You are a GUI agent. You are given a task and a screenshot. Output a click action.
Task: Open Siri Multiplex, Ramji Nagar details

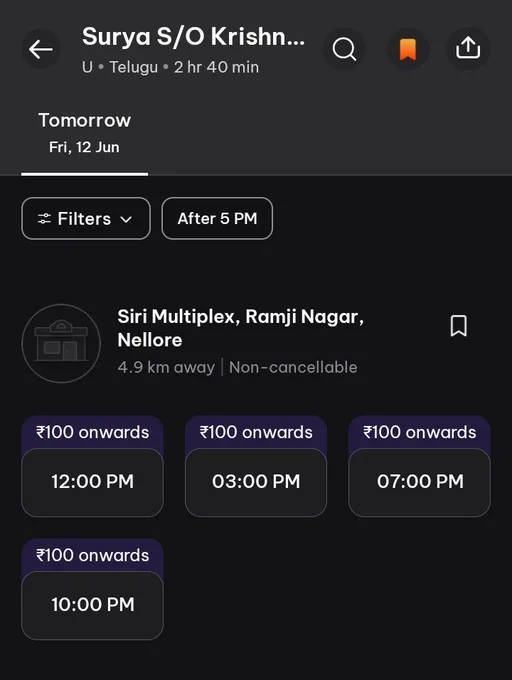tap(241, 328)
